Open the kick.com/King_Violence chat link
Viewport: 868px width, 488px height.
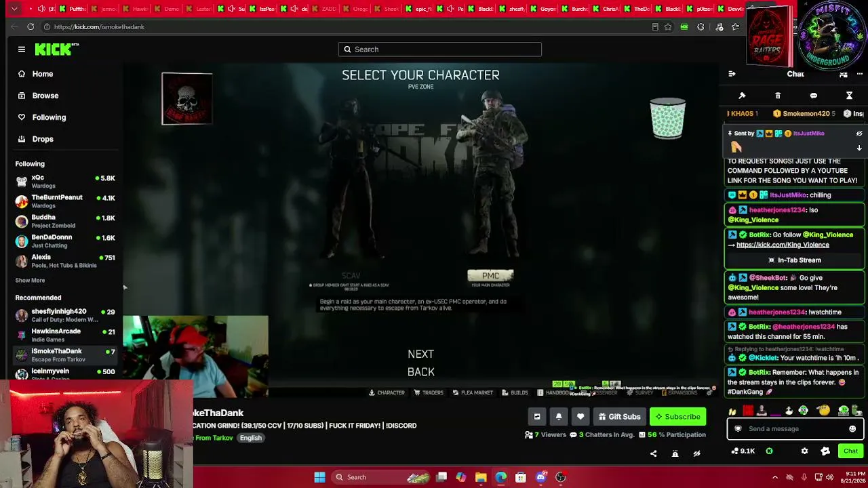point(783,245)
